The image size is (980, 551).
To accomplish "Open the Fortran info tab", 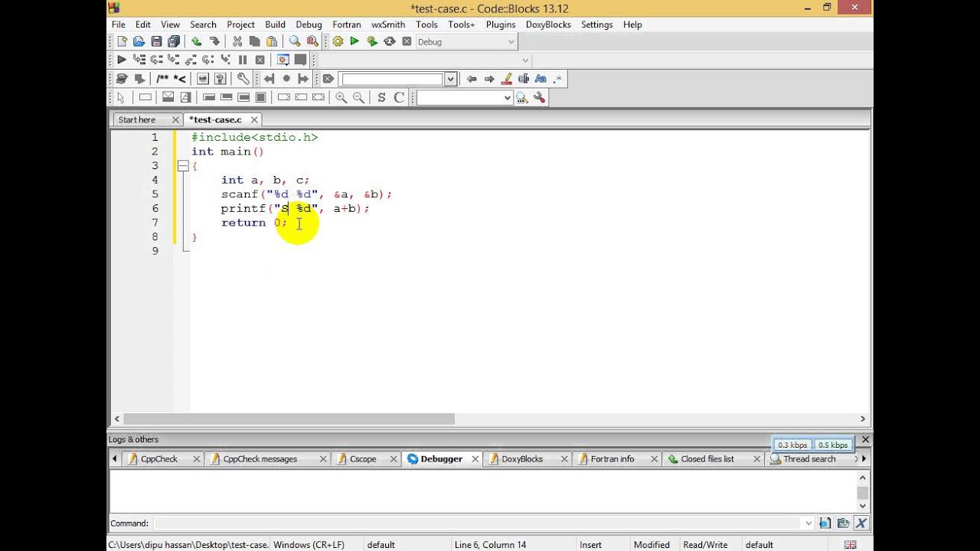I will [x=612, y=459].
